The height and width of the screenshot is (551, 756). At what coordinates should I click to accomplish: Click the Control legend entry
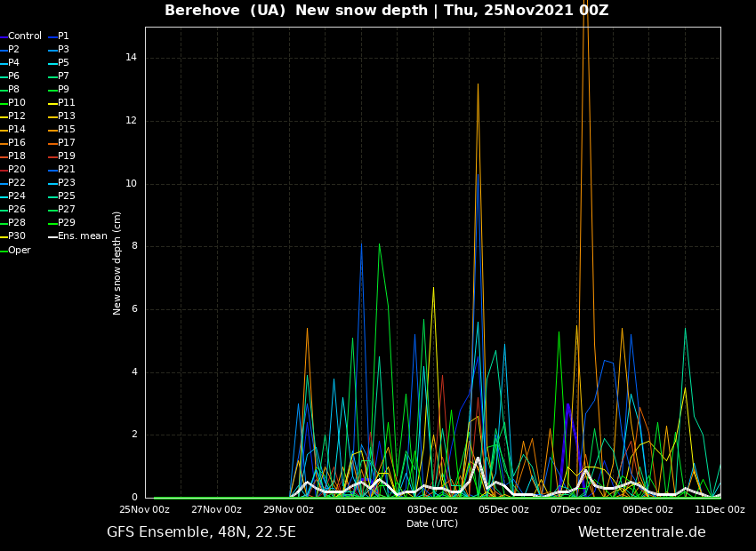point(24,36)
